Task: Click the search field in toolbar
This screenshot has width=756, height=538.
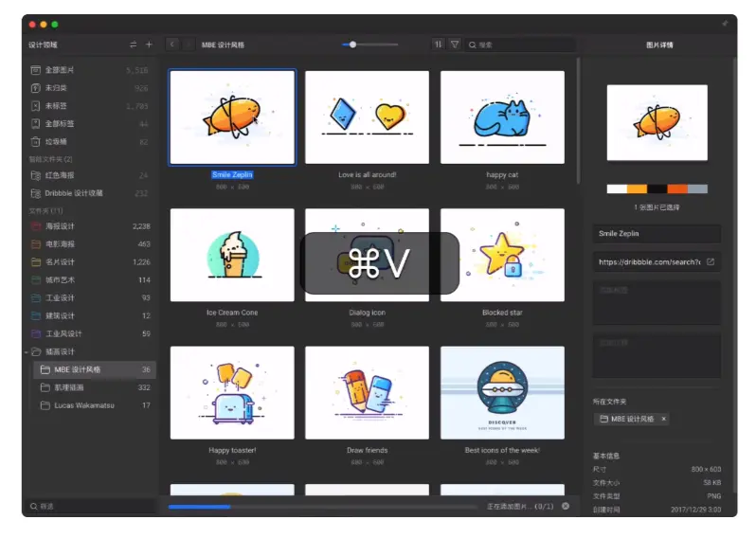Action: tap(521, 45)
